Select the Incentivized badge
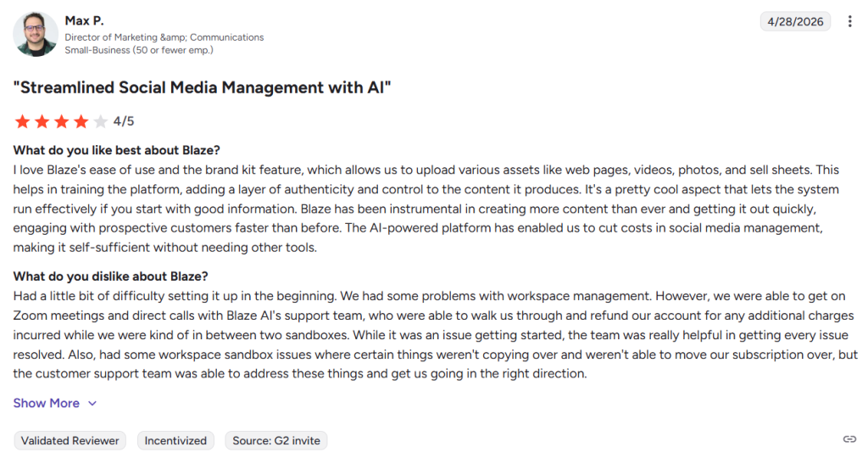868x458 pixels. click(x=175, y=441)
